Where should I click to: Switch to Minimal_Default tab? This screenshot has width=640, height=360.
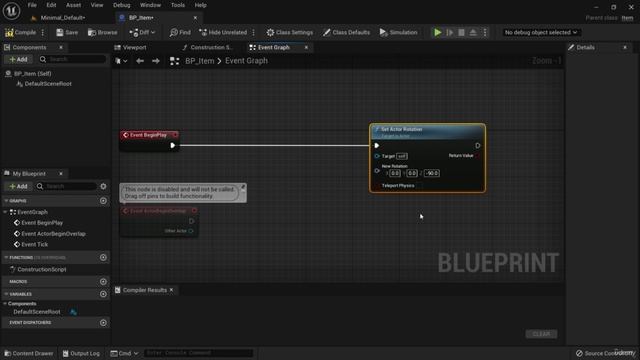pyautogui.click(x=62, y=18)
